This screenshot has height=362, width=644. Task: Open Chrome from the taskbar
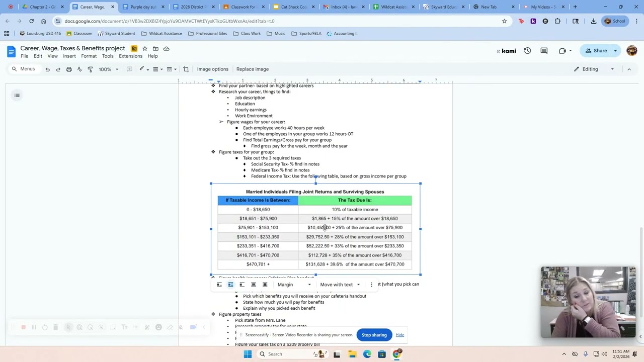[397, 354]
